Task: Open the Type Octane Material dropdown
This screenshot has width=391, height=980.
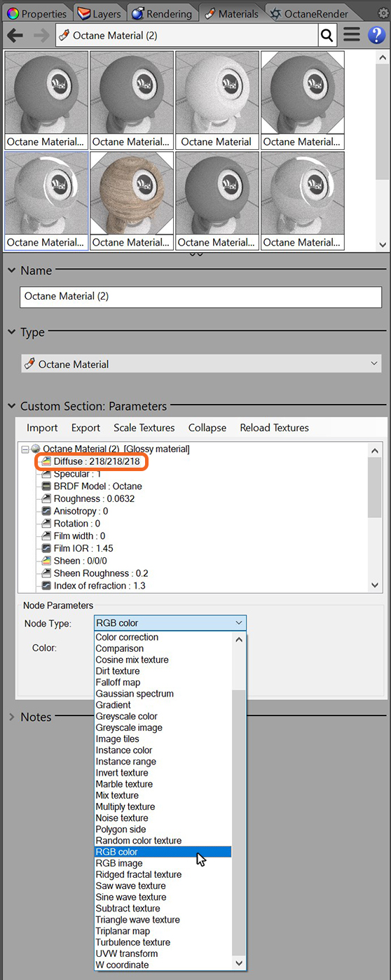Action: tap(201, 364)
